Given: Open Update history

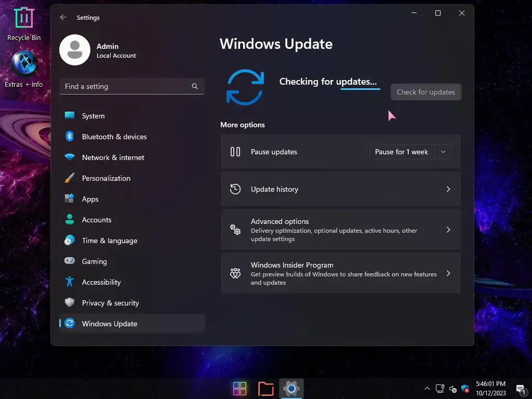Looking at the screenshot, I should click(341, 189).
